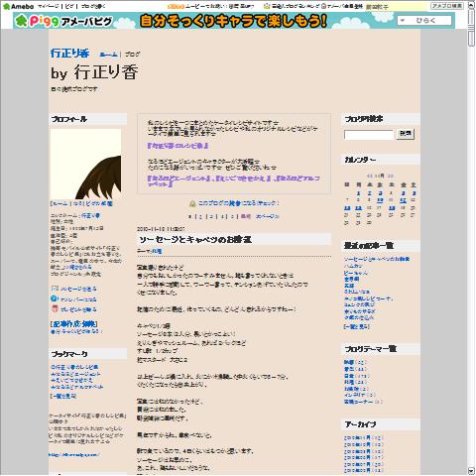
Task: Click the scrollbar down arrow at bottom right
Action: click(x=471, y=471)
